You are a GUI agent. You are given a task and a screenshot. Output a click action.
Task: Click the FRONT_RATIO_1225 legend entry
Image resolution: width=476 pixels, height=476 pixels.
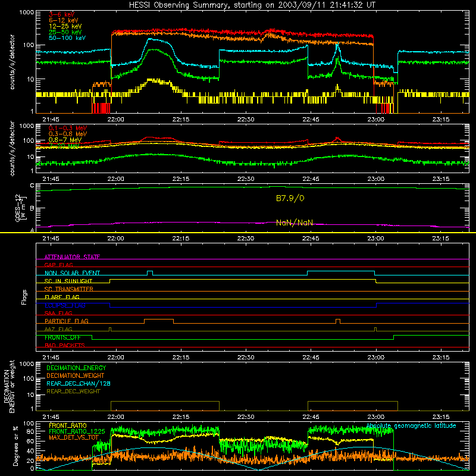pyautogui.click(x=77, y=431)
